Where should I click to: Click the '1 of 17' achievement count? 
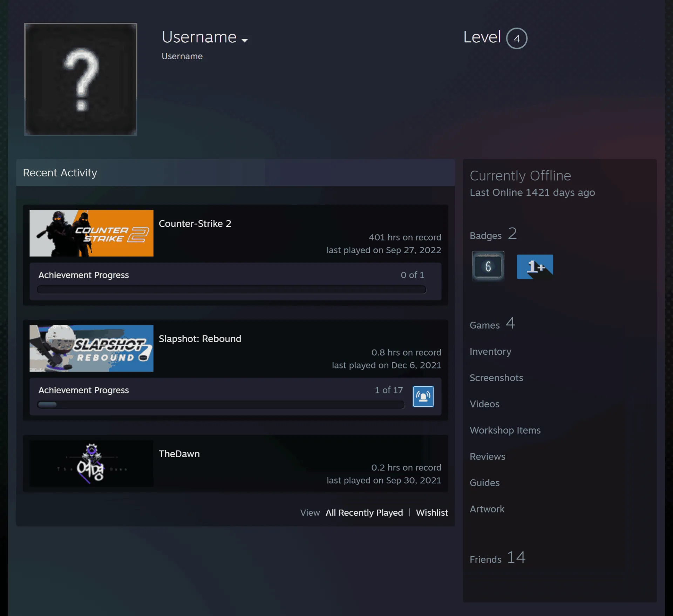[x=389, y=390]
